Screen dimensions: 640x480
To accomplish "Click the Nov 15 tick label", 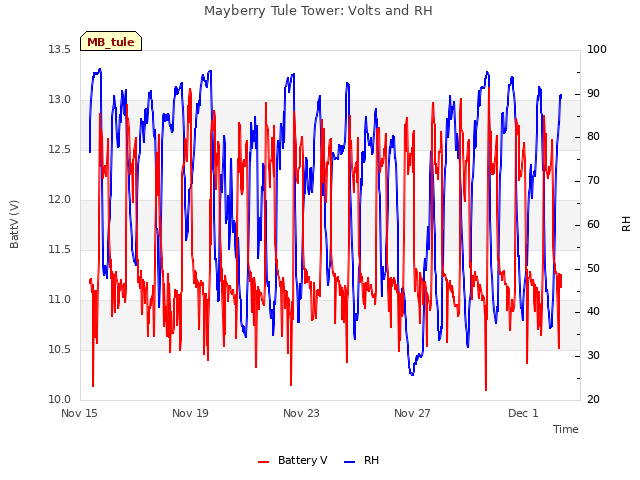I will pyautogui.click(x=79, y=413).
